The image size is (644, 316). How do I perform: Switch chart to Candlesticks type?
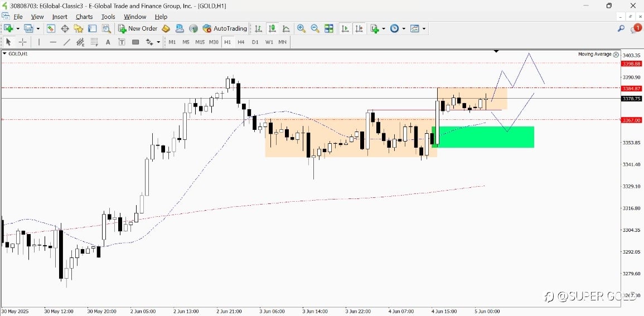[272, 28]
